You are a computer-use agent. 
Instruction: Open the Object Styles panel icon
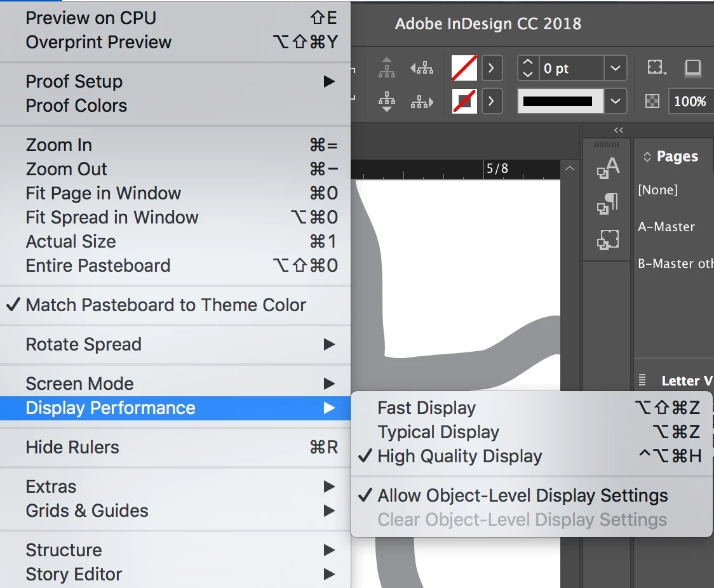(x=608, y=239)
